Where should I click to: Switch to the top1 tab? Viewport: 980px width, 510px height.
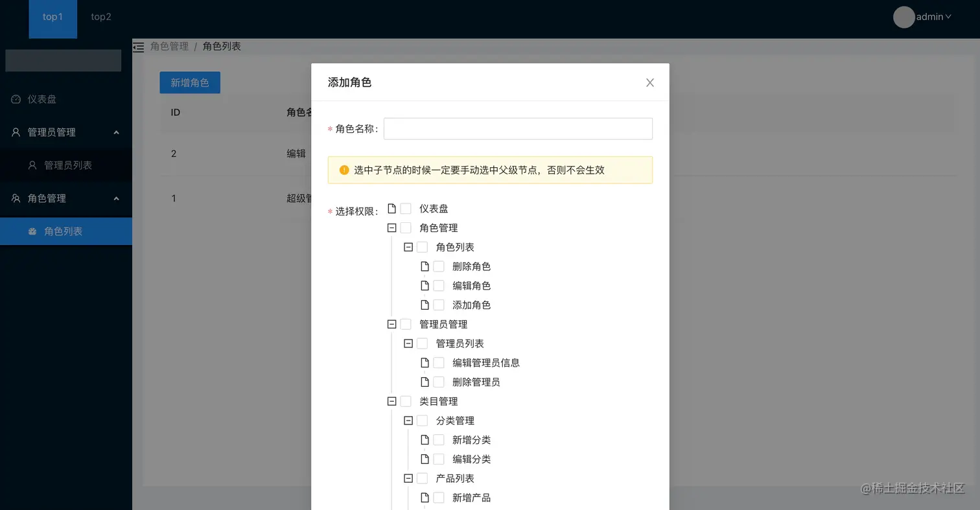[x=53, y=19]
